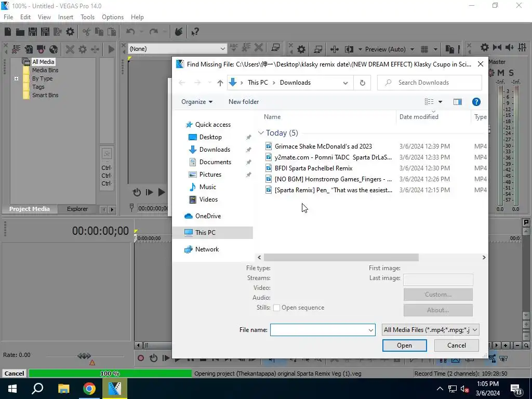Open the Preview (Auto) quality dropdown

coord(390,49)
